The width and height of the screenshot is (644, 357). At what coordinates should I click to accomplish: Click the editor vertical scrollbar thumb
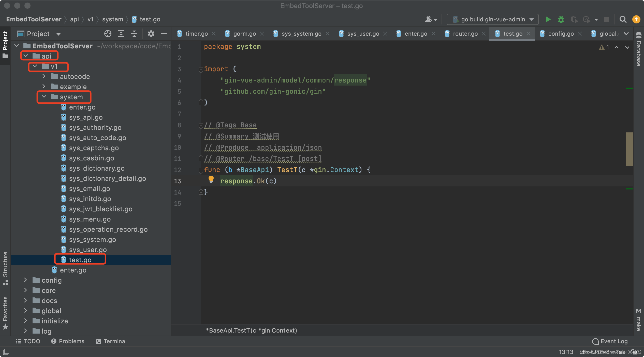coord(630,149)
